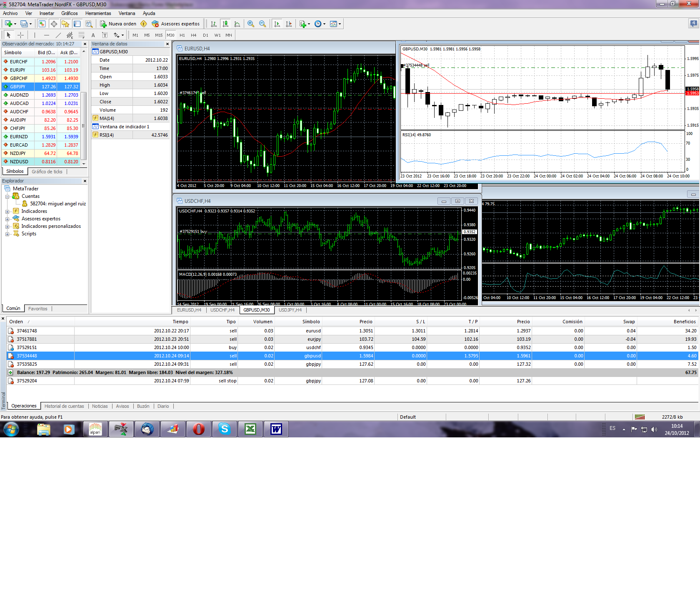Toggle the chart auto scroll button
Screen dimensions: 700x589
[x=277, y=24]
